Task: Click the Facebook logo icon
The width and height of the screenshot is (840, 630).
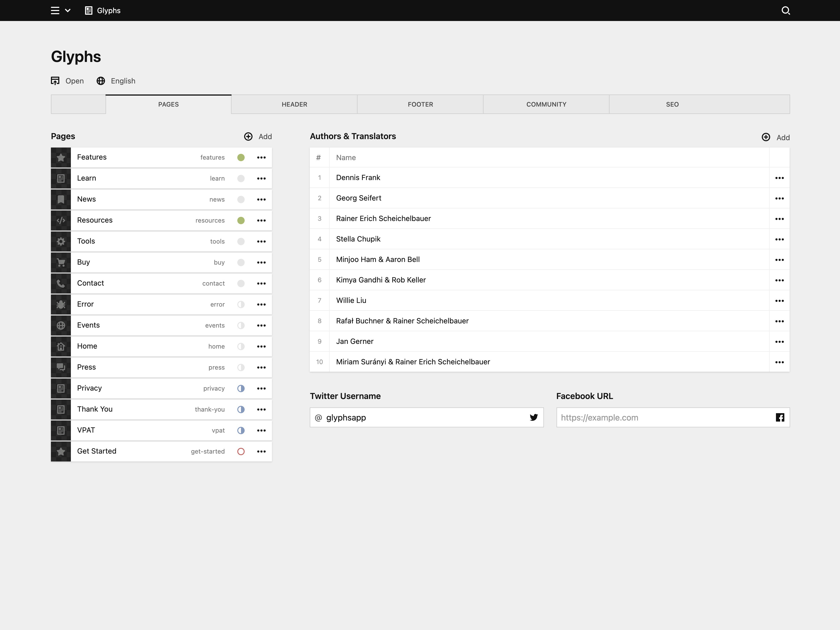Action: 780,417
